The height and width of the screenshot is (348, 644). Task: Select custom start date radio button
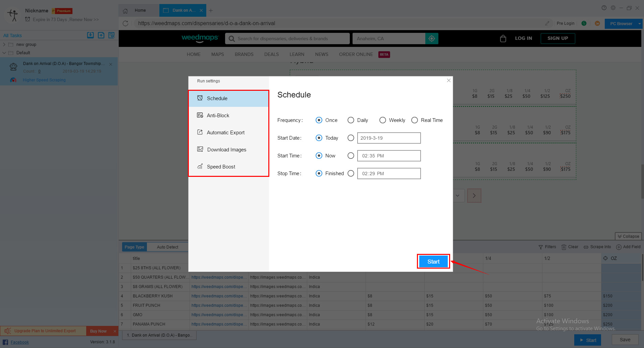coord(351,138)
